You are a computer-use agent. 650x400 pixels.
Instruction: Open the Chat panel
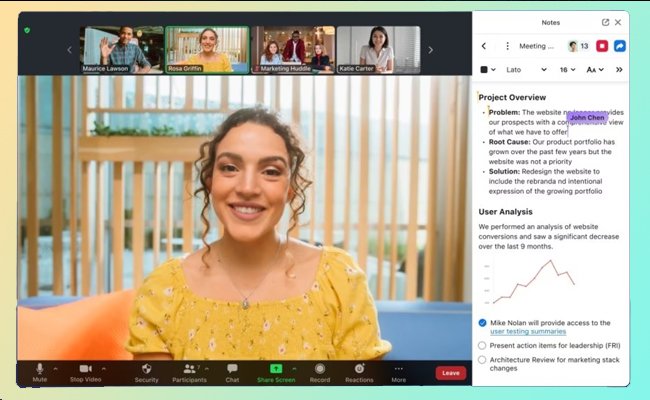click(232, 369)
